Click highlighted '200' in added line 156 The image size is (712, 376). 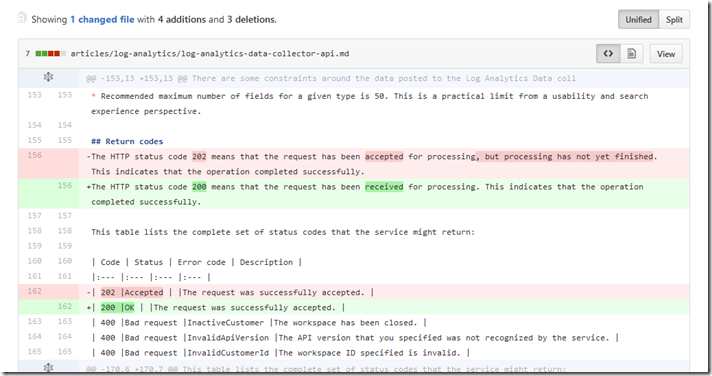(199, 187)
